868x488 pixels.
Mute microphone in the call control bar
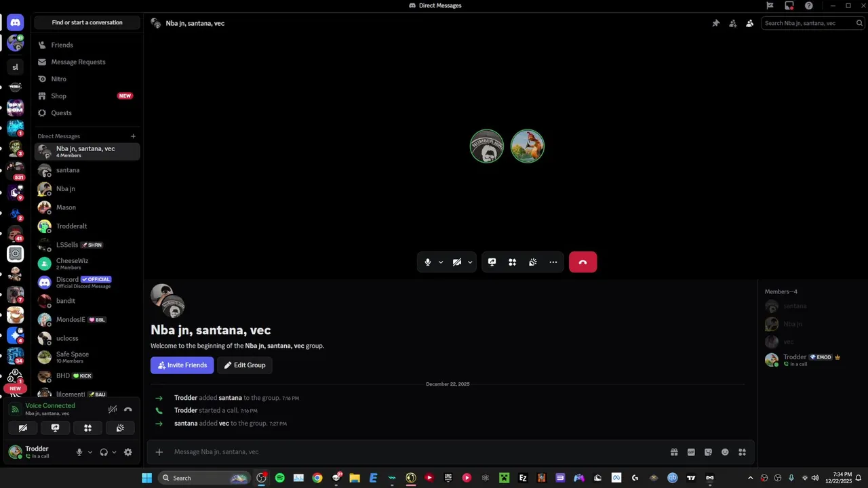pos(427,262)
